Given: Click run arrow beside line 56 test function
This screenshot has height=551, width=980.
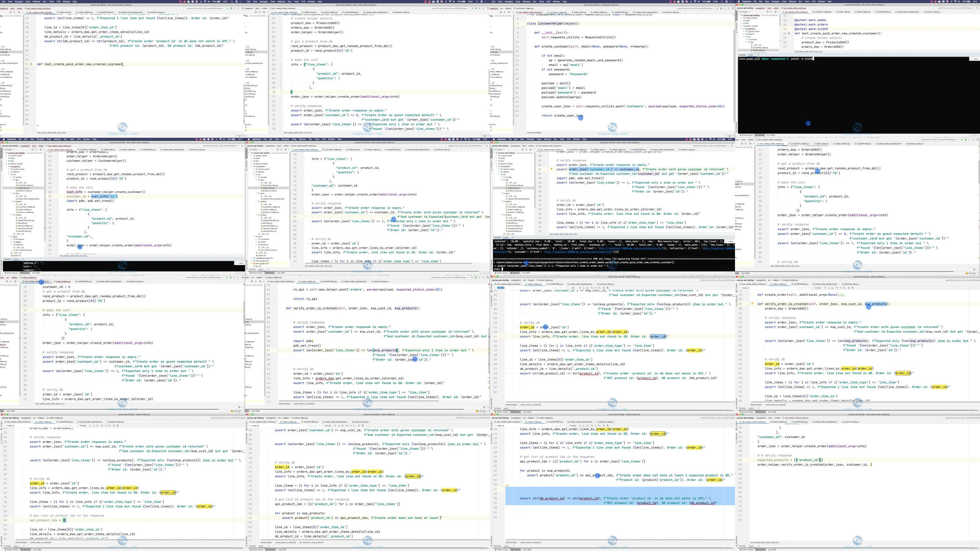Looking at the screenshot, I should 789,33.
